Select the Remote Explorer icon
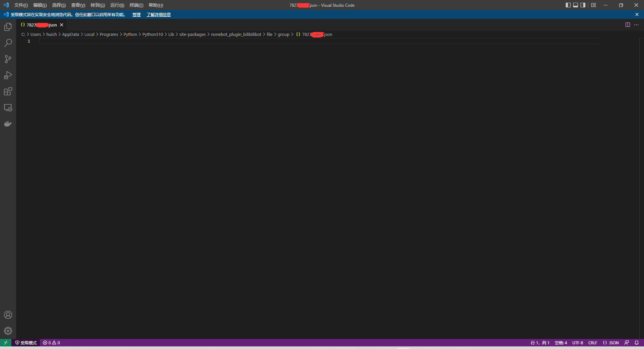 tap(7, 108)
